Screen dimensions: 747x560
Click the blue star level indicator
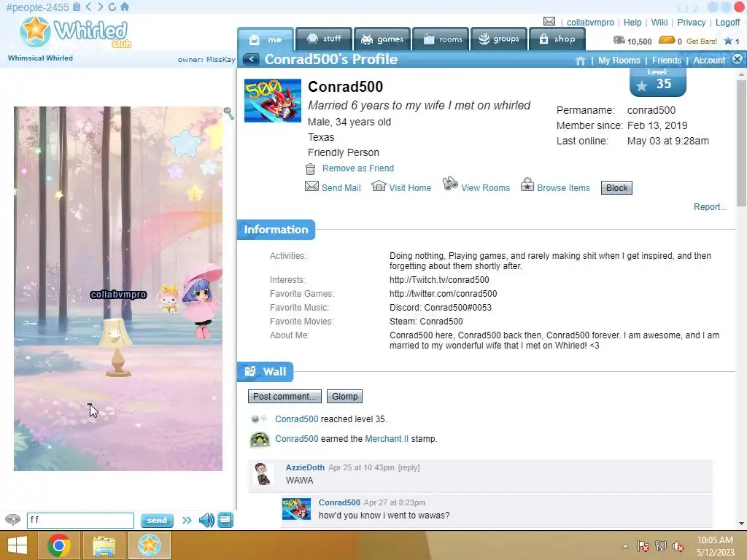point(728,41)
